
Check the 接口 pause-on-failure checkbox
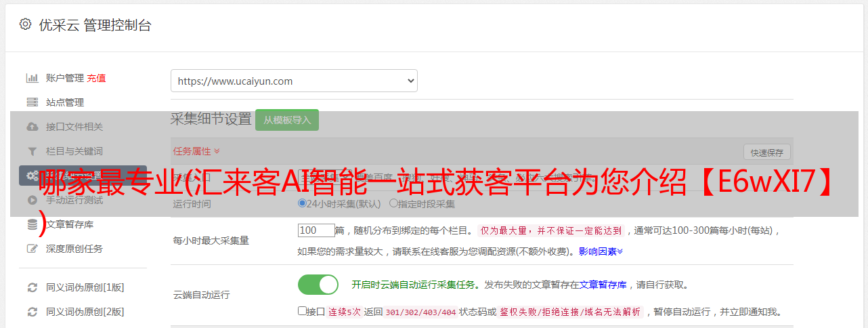tap(302, 311)
